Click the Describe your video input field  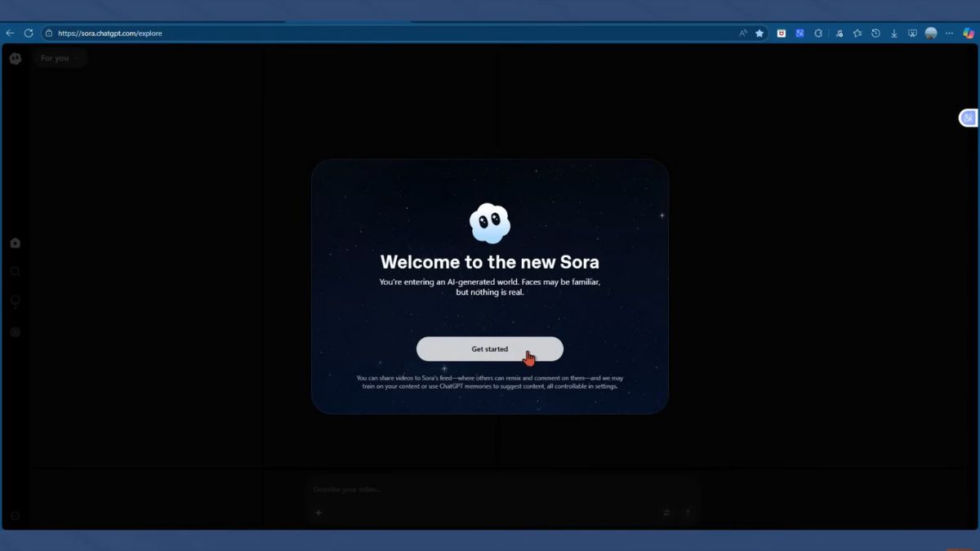coord(490,490)
